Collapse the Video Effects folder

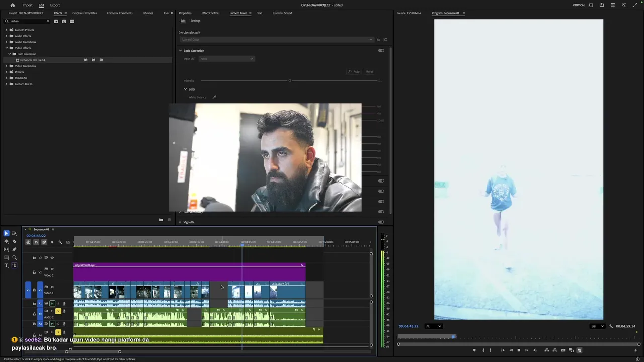pos(6,48)
